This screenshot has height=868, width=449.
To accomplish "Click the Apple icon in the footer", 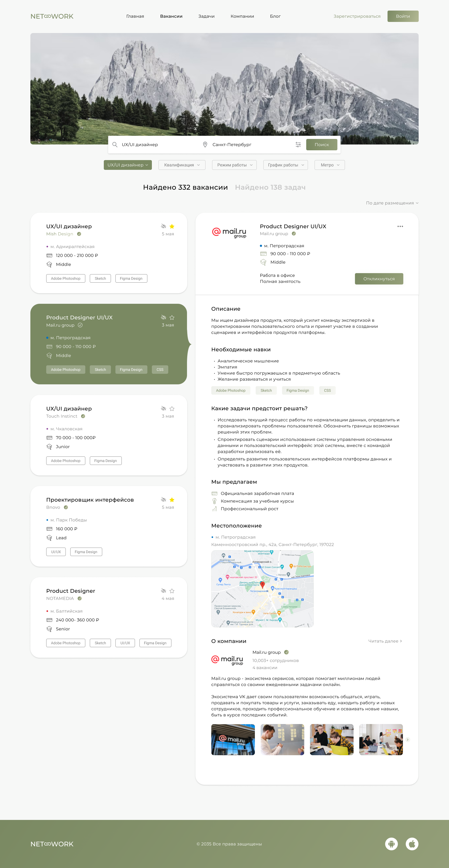I will 412,844.
